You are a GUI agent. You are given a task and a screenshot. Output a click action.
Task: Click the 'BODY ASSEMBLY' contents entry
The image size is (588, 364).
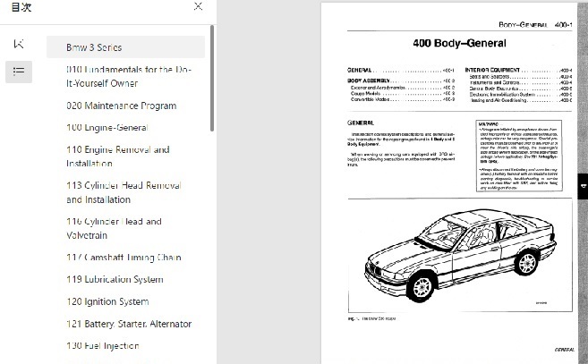point(368,80)
